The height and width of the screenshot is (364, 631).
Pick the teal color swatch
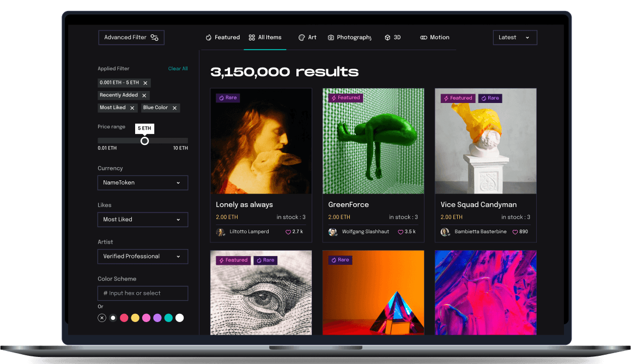(168, 318)
